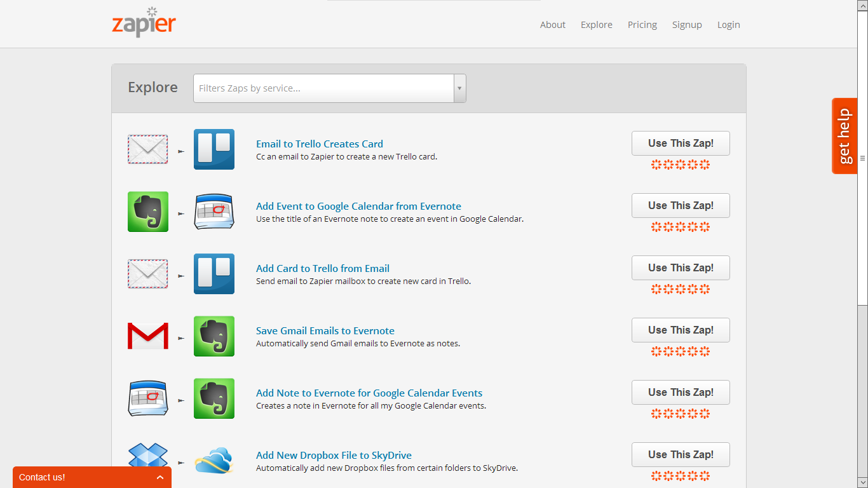The image size is (868, 488).
Task: Go to the Pricing page in the navigation
Action: click(642, 25)
